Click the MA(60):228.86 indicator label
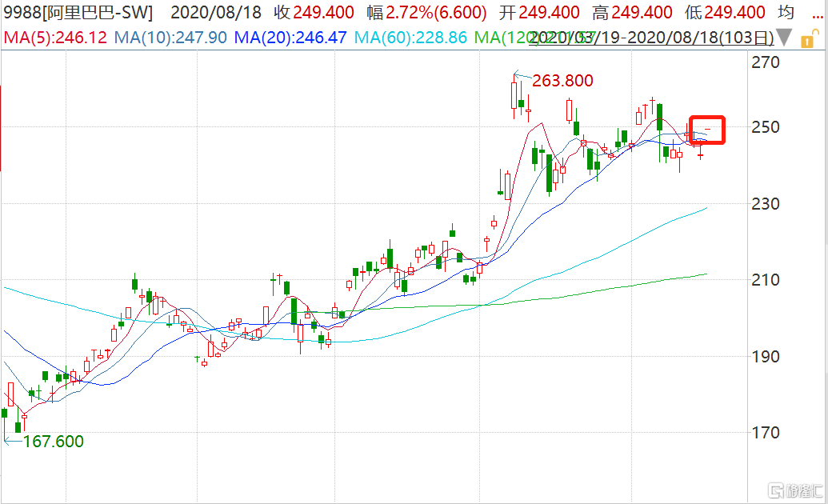828x504 pixels. (x=410, y=38)
